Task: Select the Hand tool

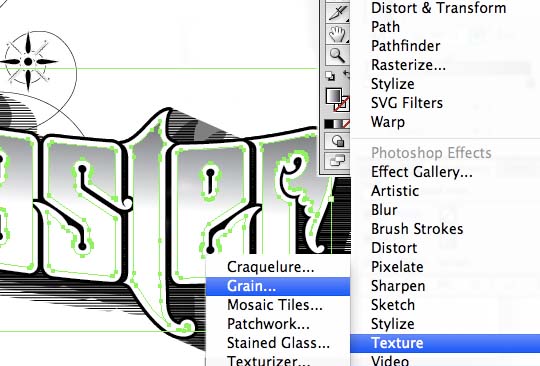Action: coord(337,34)
